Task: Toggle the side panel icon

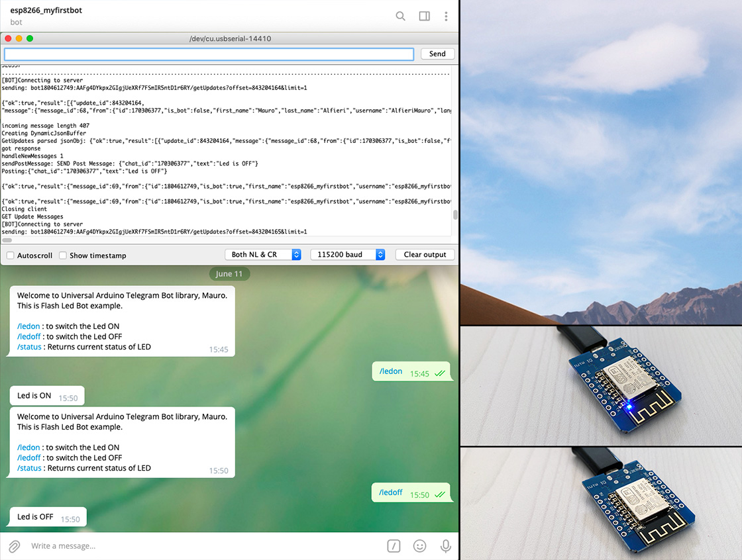Action: [x=425, y=16]
